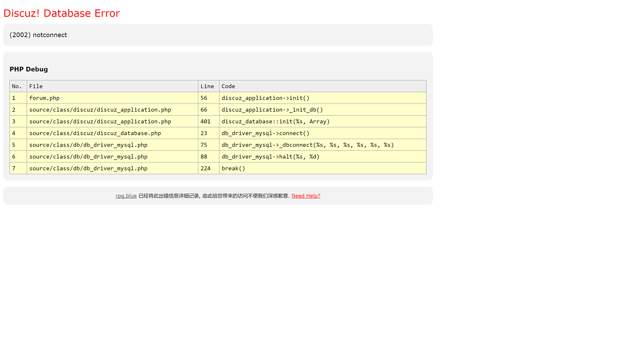Click the PHP Debug heading
The width and height of the screenshot is (629, 364).
point(29,69)
